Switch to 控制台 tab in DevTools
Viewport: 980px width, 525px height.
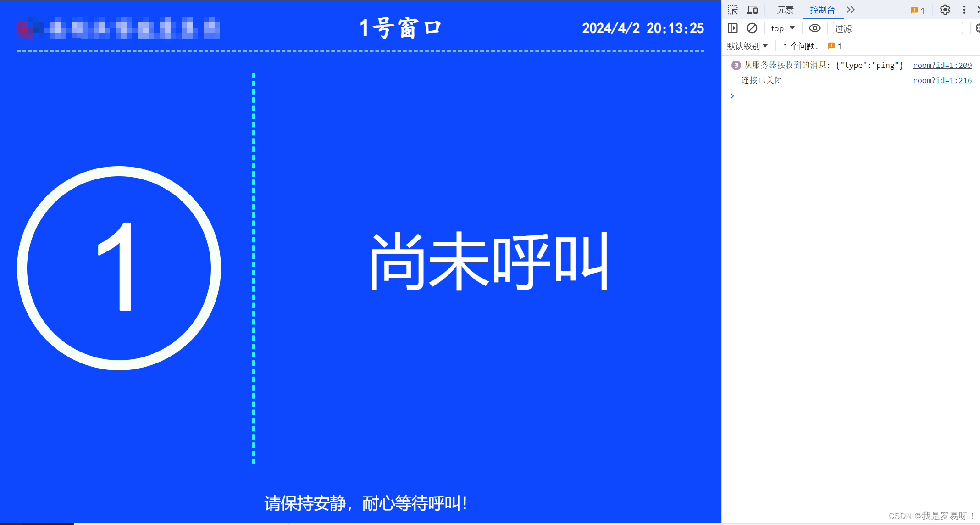[820, 9]
